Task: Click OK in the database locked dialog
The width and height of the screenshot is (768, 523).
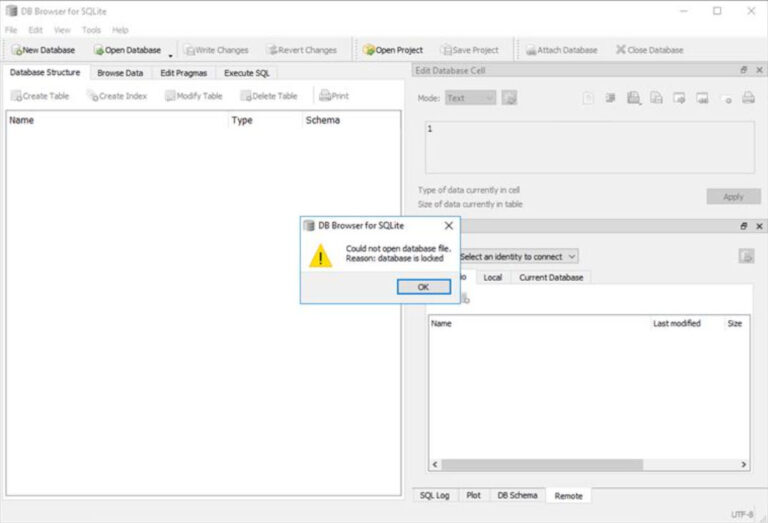Action: pos(424,287)
